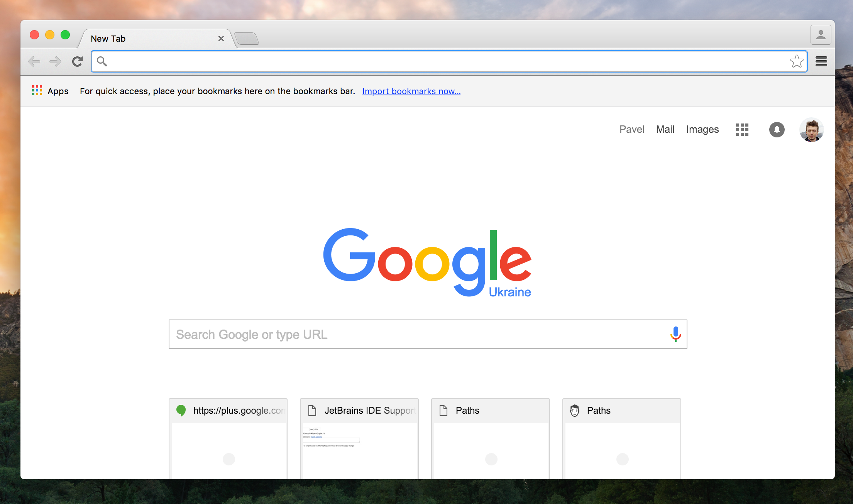Open the Paths tile with the face icon
Screen dimensions: 853x504
tap(622, 439)
